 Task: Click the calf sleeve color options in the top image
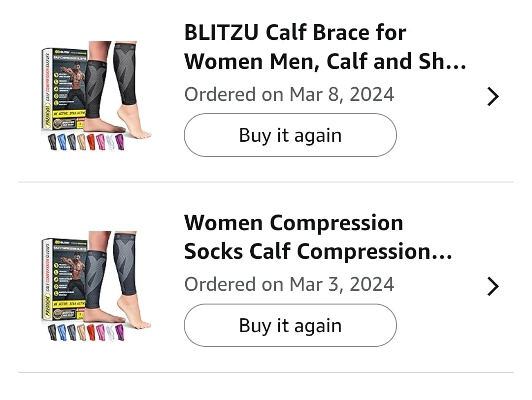pyautogui.click(x=85, y=140)
